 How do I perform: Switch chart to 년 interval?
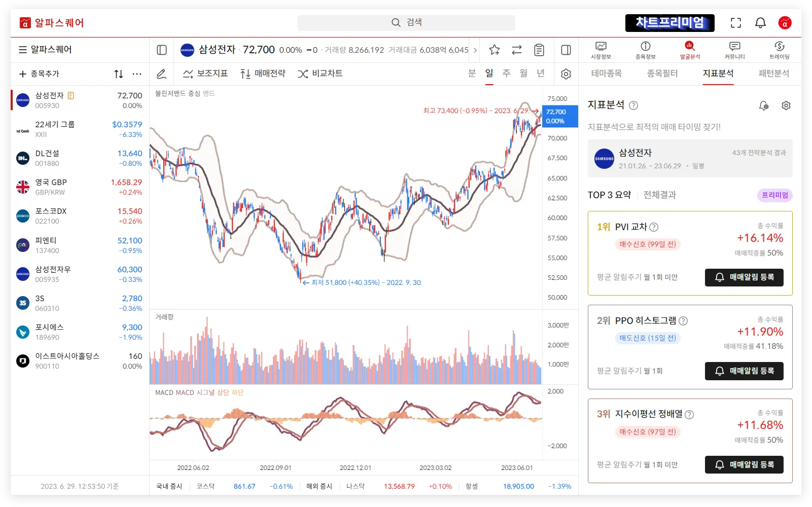click(541, 74)
